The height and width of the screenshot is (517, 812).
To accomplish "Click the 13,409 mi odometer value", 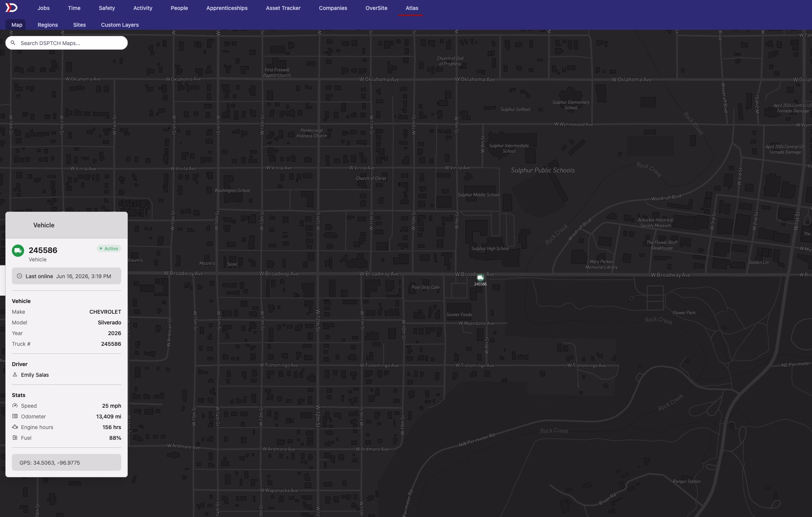I will (109, 417).
